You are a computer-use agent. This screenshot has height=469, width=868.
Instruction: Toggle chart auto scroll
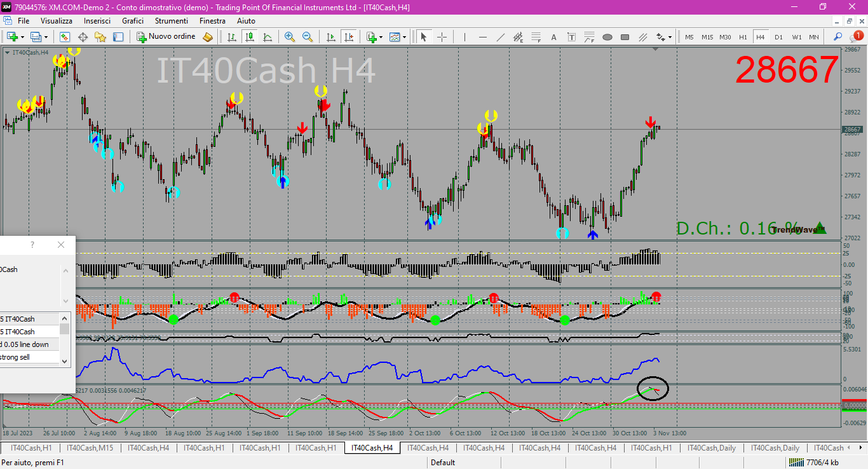tap(330, 37)
